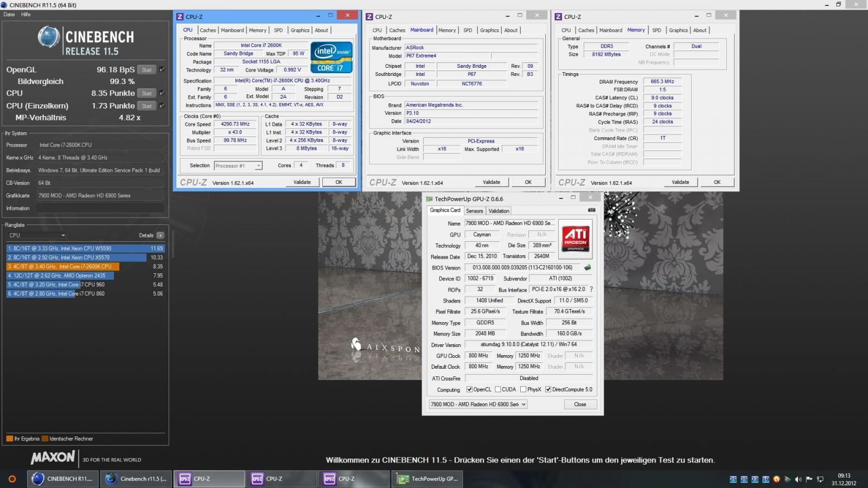Toggle CPU (Einzelkern) test checkbox

(162, 105)
